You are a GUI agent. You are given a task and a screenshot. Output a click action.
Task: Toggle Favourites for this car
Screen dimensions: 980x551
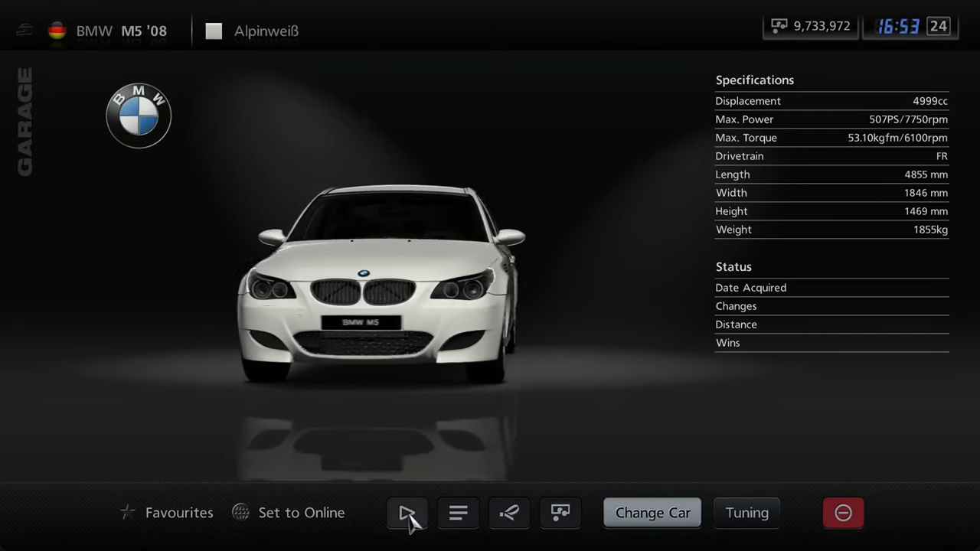168,513
